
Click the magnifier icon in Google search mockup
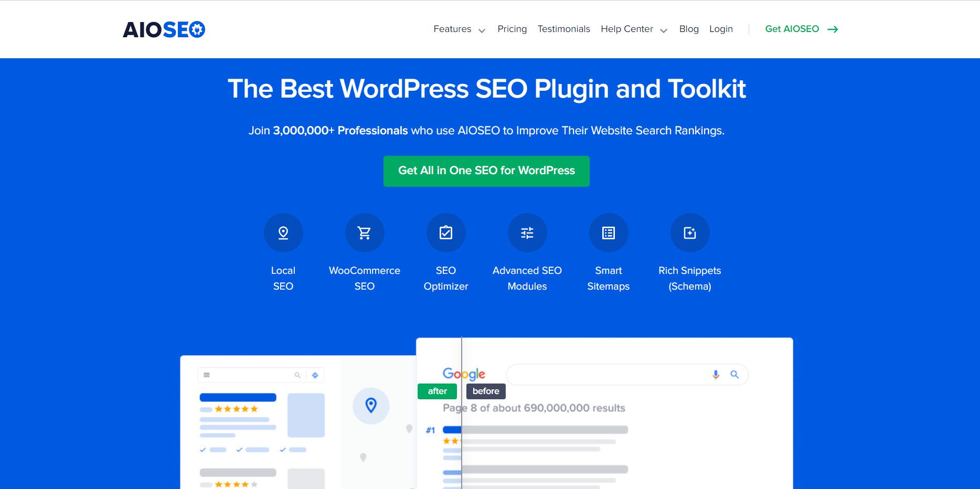coord(734,375)
